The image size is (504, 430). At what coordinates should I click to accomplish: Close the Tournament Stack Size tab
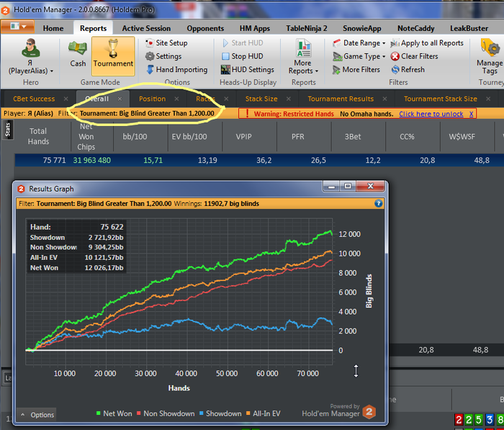pos(488,99)
